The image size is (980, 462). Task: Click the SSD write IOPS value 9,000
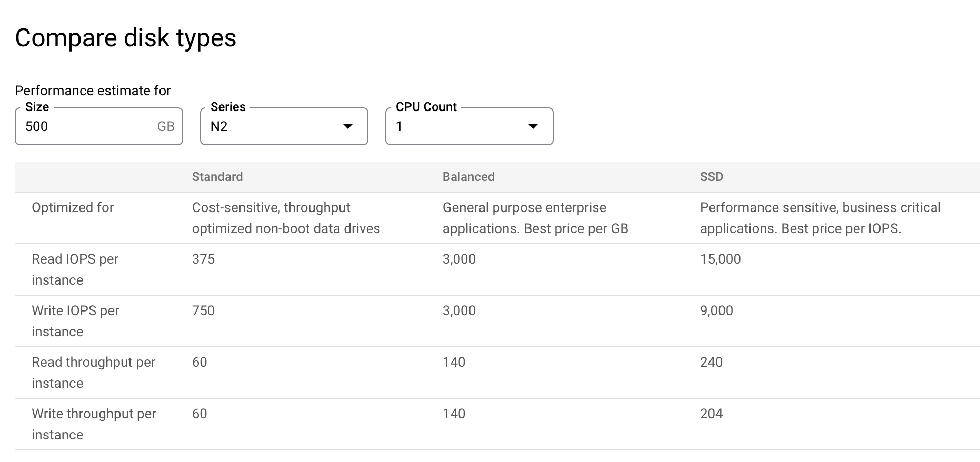[716, 311]
